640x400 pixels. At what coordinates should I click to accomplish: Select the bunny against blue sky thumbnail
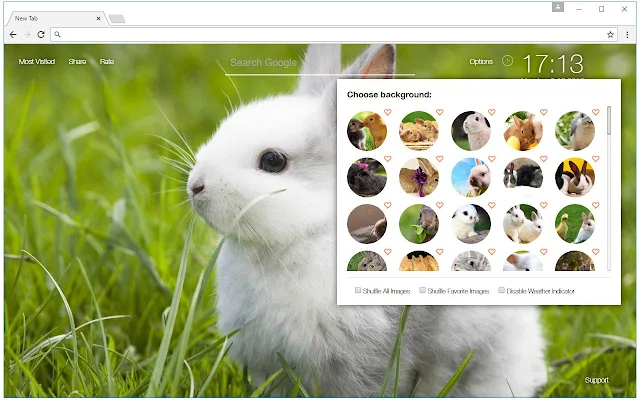pos(471,177)
